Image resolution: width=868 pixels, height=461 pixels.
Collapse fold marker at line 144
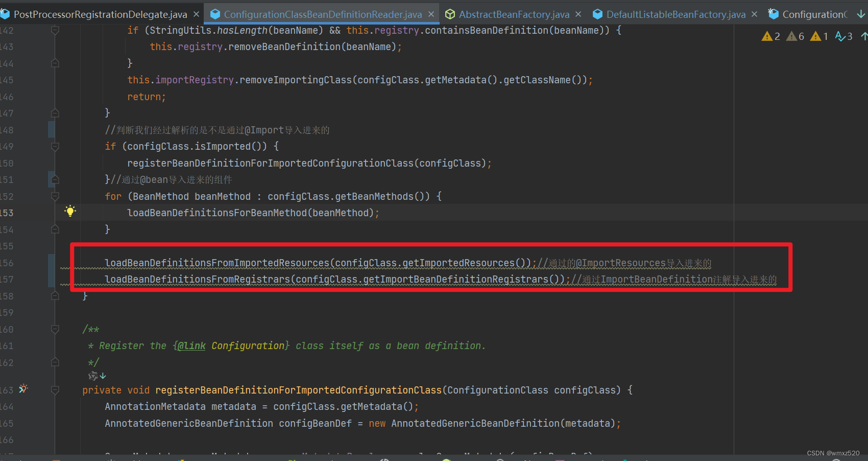click(x=55, y=63)
